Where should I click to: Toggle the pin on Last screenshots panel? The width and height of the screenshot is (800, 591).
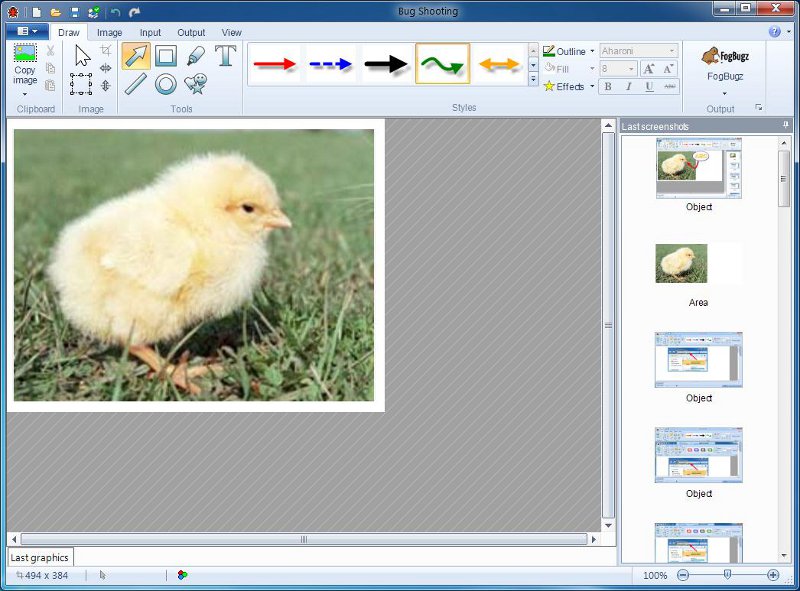click(x=786, y=126)
